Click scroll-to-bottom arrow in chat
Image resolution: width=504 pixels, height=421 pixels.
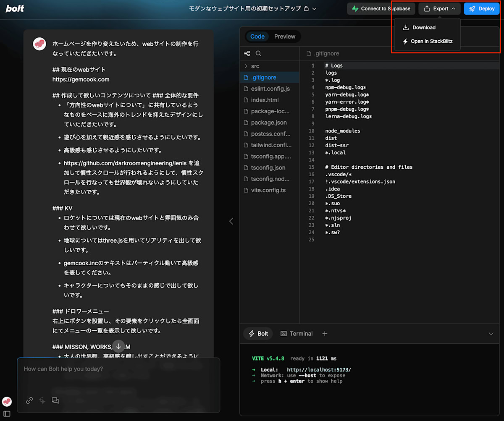[118, 346]
